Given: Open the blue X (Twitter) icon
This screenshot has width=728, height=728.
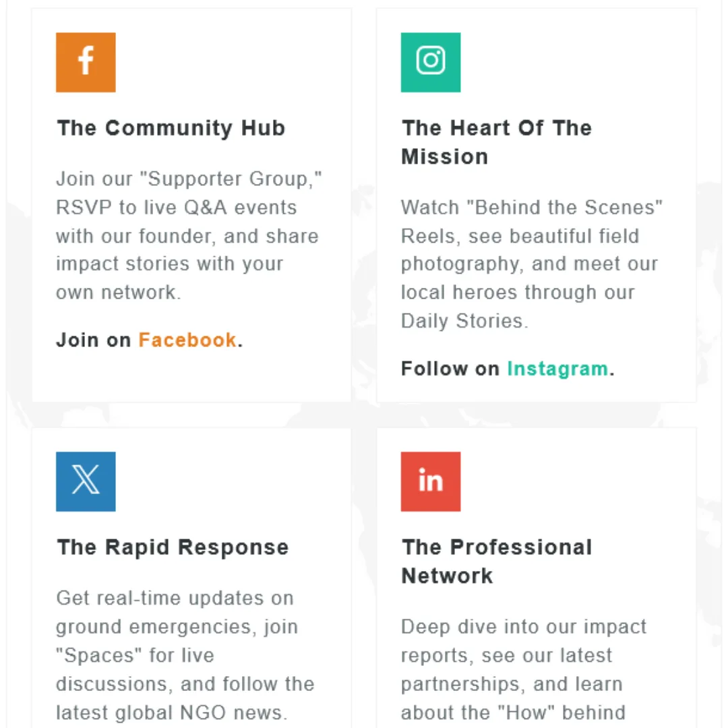Looking at the screenshot, I should point(86,481).
